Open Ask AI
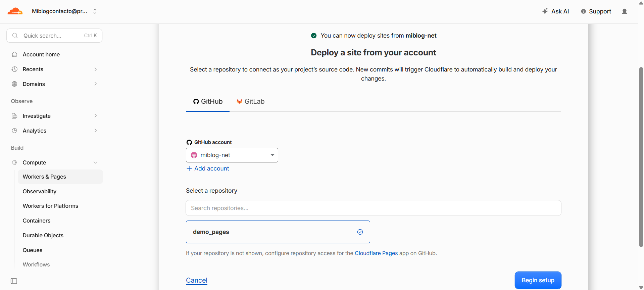 pyautogui.click(x=555, y=11)
